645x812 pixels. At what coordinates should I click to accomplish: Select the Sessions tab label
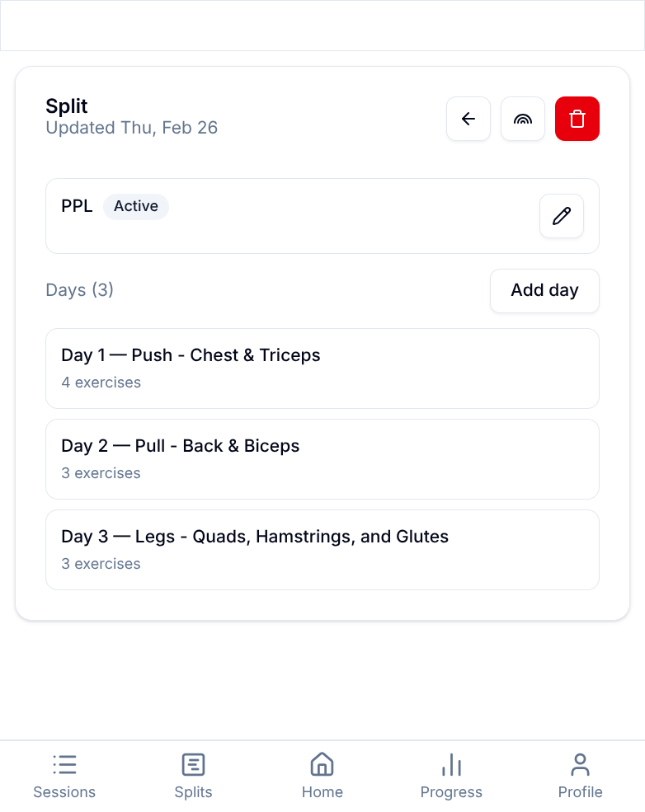64,791
